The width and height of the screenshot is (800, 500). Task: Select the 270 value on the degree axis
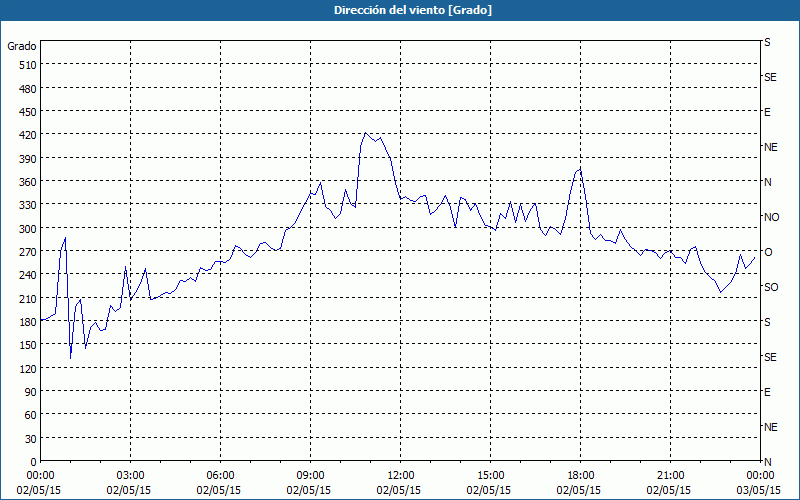click(29, 252)
